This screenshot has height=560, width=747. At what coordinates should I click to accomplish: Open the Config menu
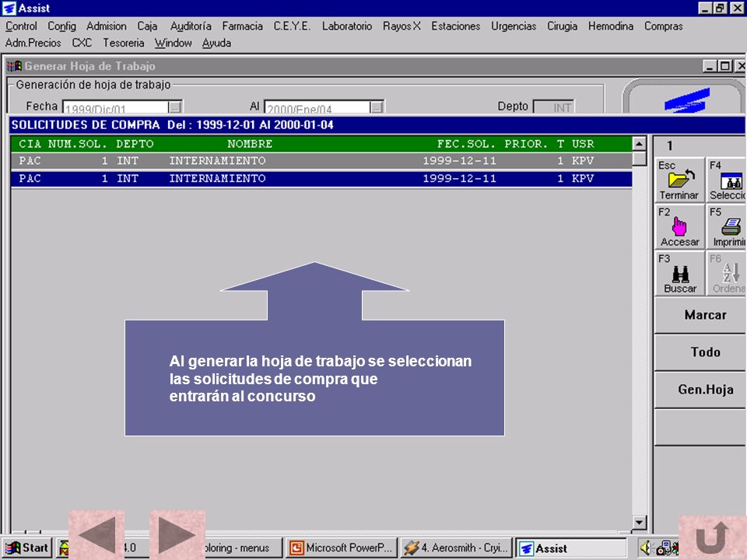click(x=61, y=26)
